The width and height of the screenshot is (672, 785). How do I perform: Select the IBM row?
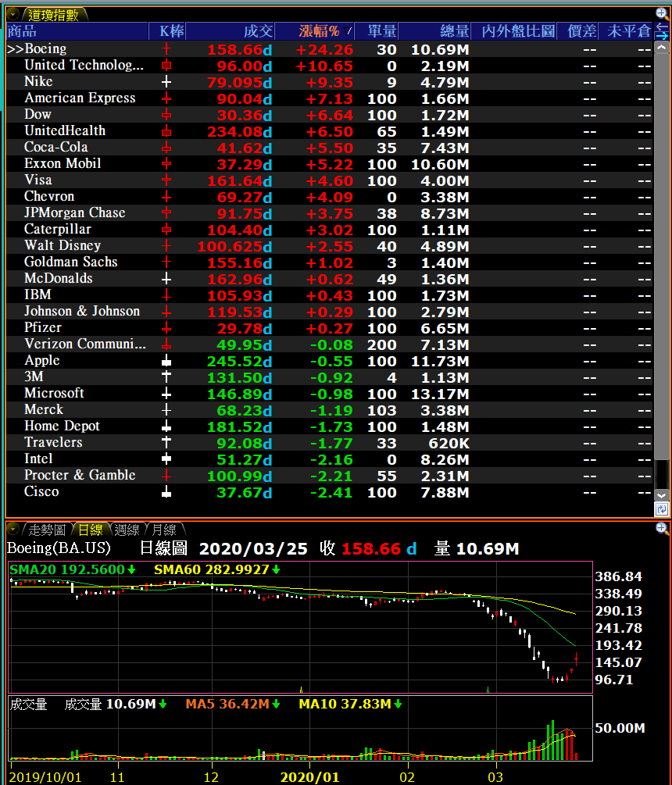click(x=330, y=295)
